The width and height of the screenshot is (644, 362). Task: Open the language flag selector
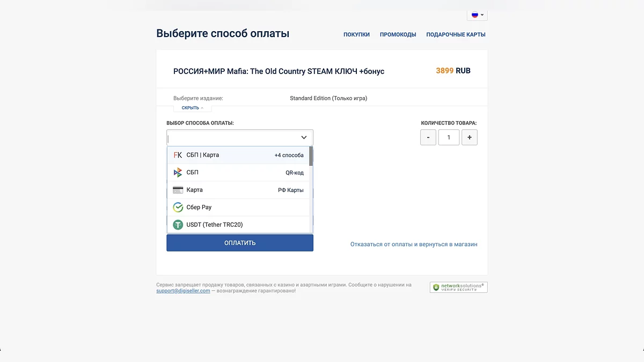point(477,14)
